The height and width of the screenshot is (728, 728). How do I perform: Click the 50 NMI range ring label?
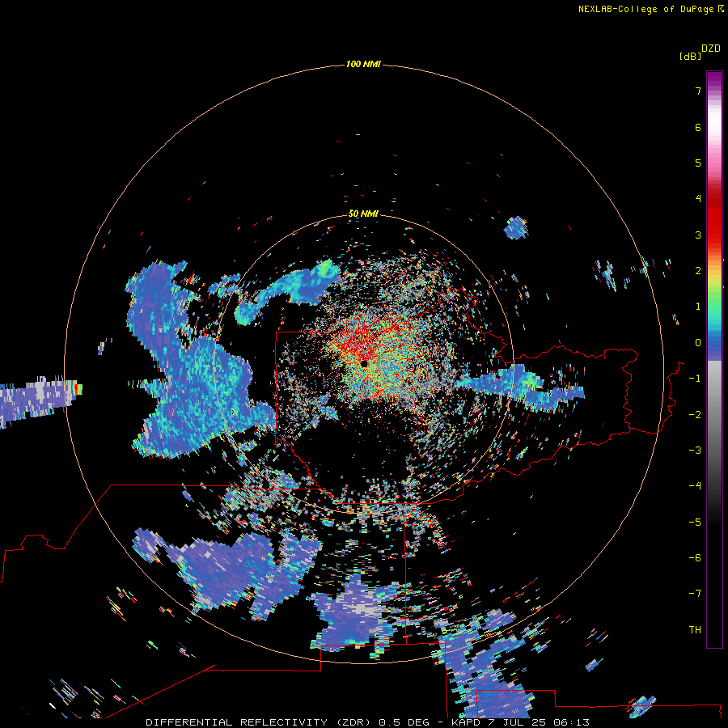[363, 214]
